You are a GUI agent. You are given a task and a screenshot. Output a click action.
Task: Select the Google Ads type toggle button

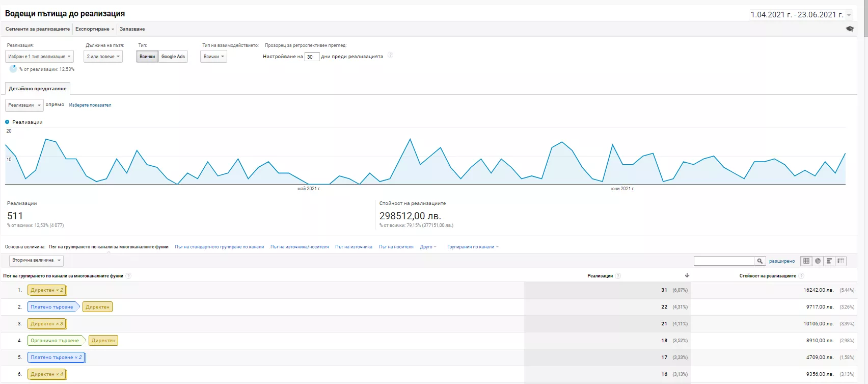click(x=173, y=57)
